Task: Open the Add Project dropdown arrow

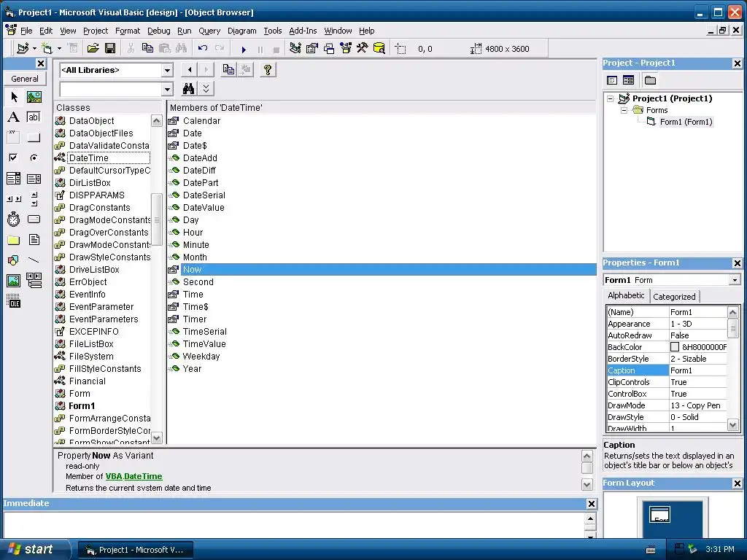Action: (34, 48)
